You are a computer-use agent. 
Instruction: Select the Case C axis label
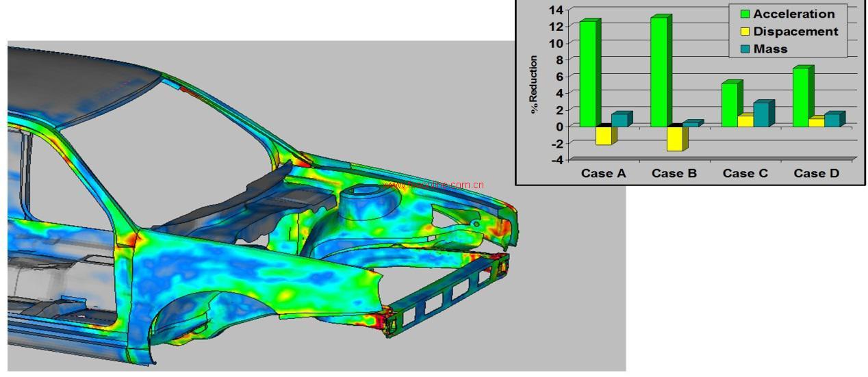coord(745,173)
